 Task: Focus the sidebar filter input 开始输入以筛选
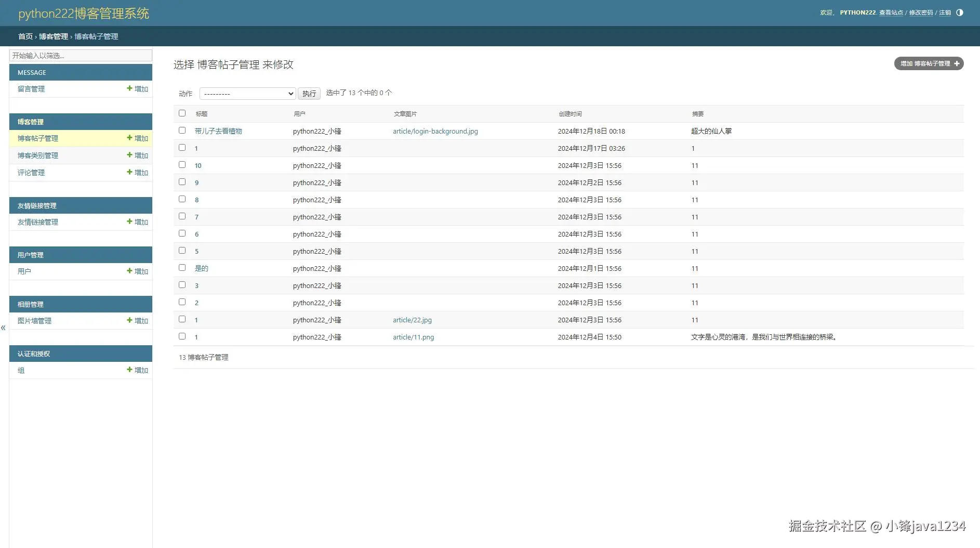(x=81, y=56)
